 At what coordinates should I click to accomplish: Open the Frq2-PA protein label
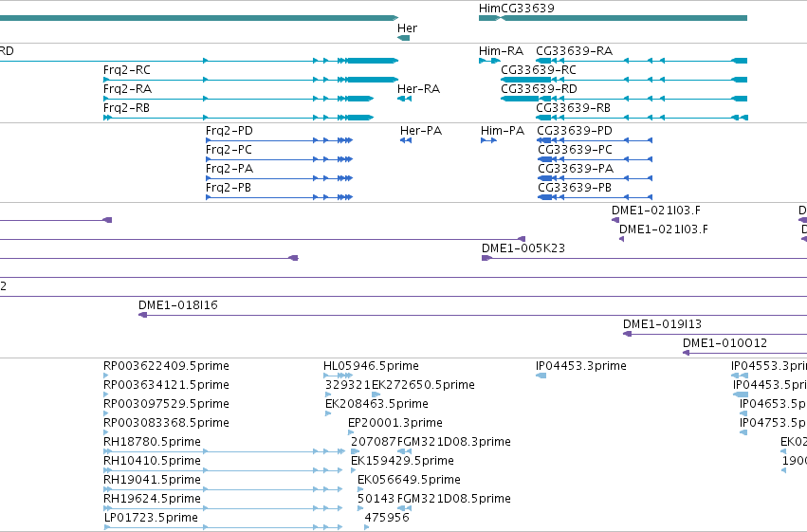[x=229, y=169]
